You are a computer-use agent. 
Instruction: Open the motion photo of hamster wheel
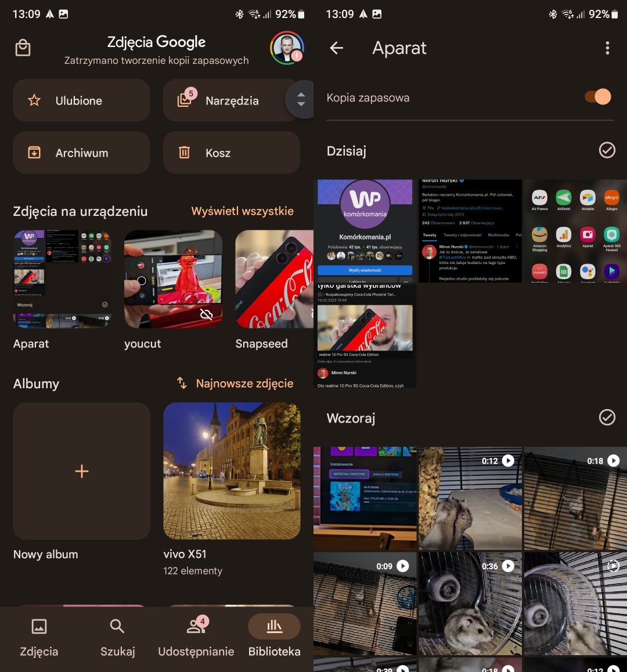click(x=575, y=604)
